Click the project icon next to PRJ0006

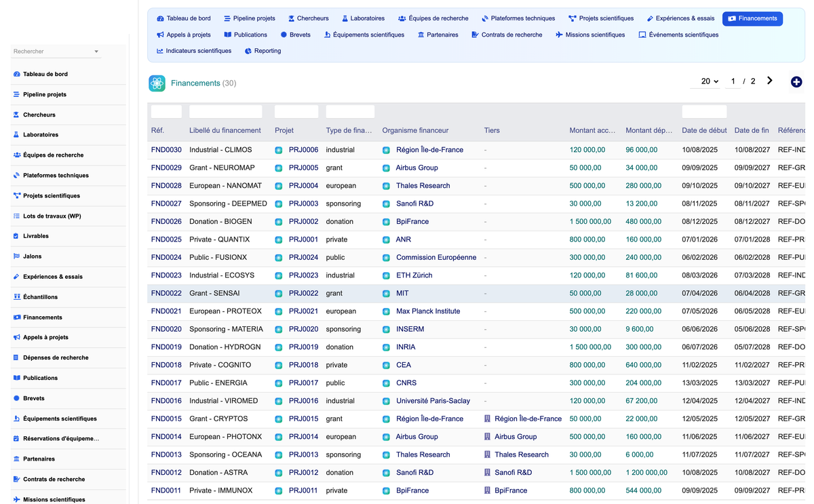[x=278, y=150]
